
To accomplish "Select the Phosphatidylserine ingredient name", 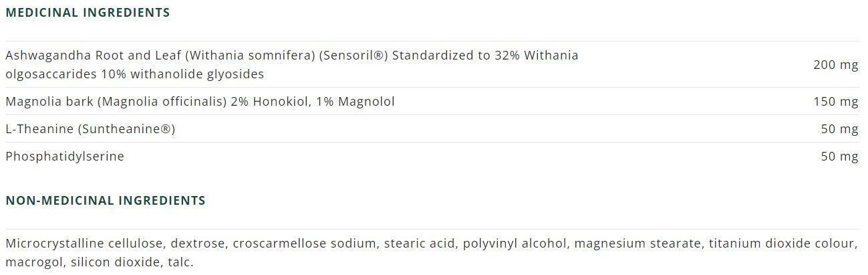I will [x=65, y=156].
